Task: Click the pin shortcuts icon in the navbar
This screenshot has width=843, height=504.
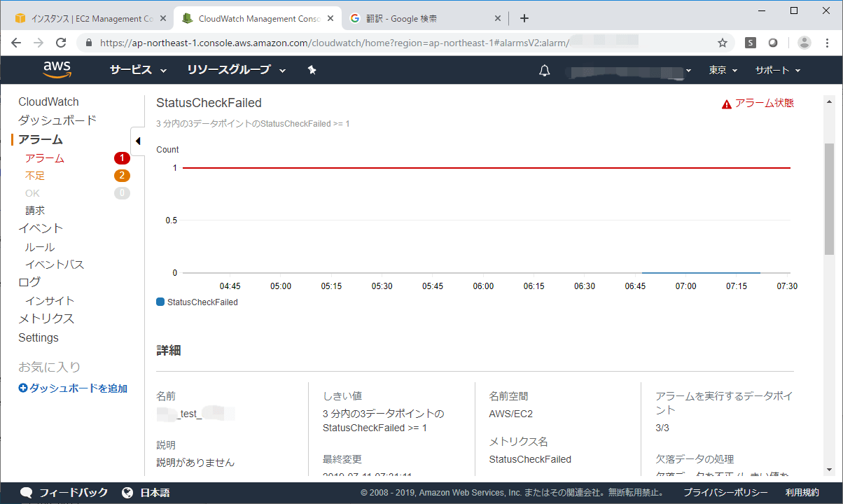Action: coord(312,70)
